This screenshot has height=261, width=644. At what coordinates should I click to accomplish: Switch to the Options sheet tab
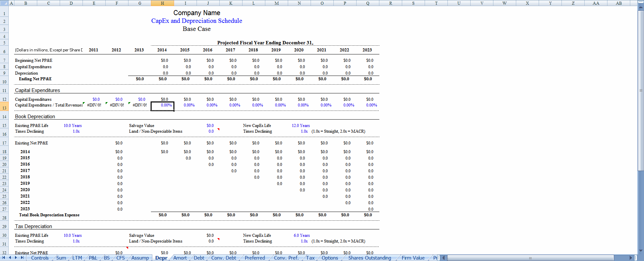click(330, 258)
